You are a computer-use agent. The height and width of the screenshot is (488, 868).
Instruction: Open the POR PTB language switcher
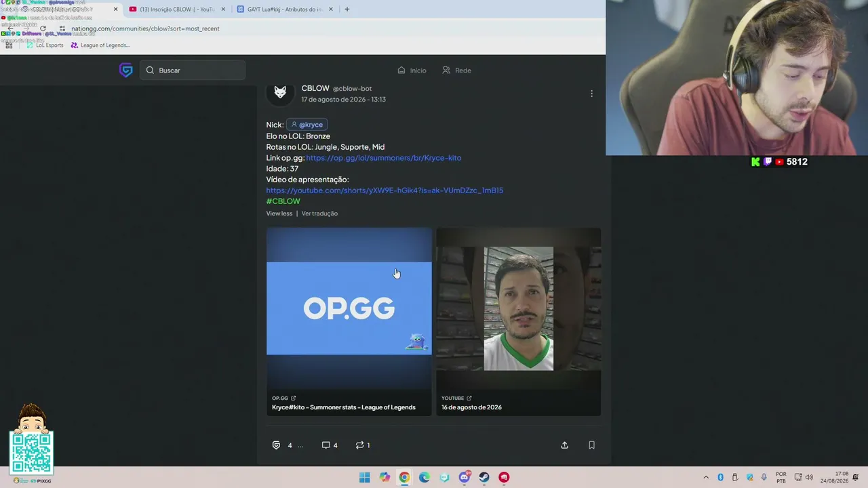781,477
